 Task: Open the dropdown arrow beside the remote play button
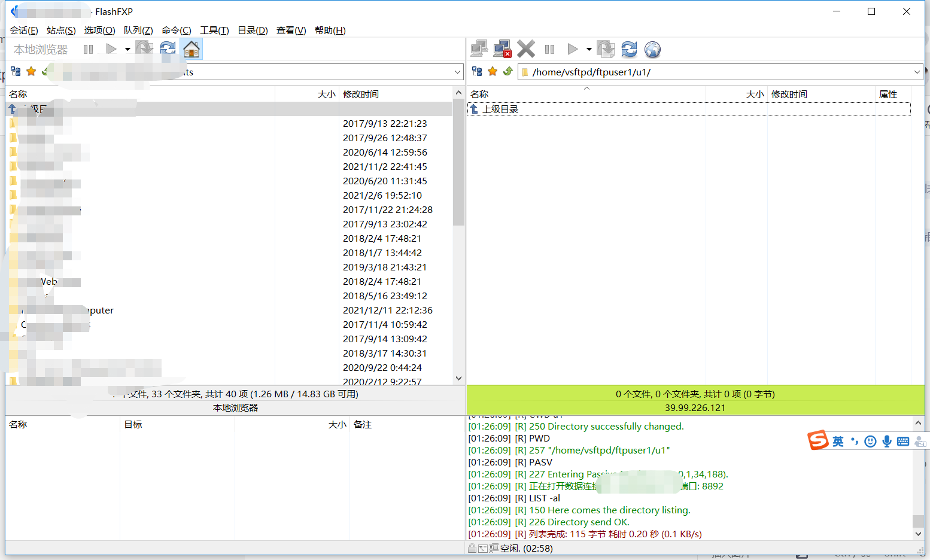pyautogui.click(x=588, y=49)
